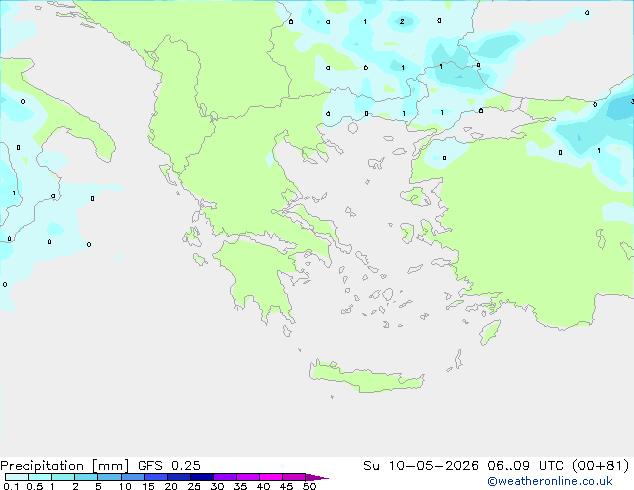Click the '(00+81)' forecast offset text
Image resolution: width=634 pixels, height=490 pixels.
coord(600,466)
